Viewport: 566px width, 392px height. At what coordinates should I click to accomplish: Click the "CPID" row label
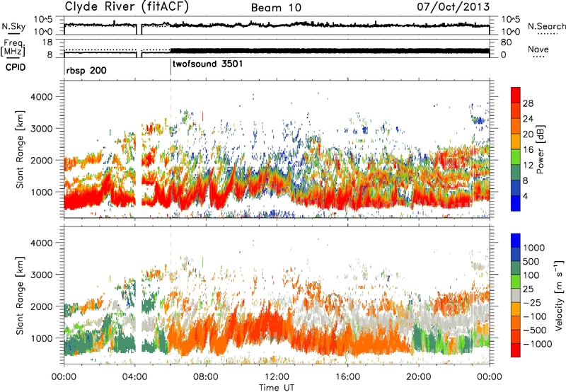pyautogui.click(x=16, y=67)
